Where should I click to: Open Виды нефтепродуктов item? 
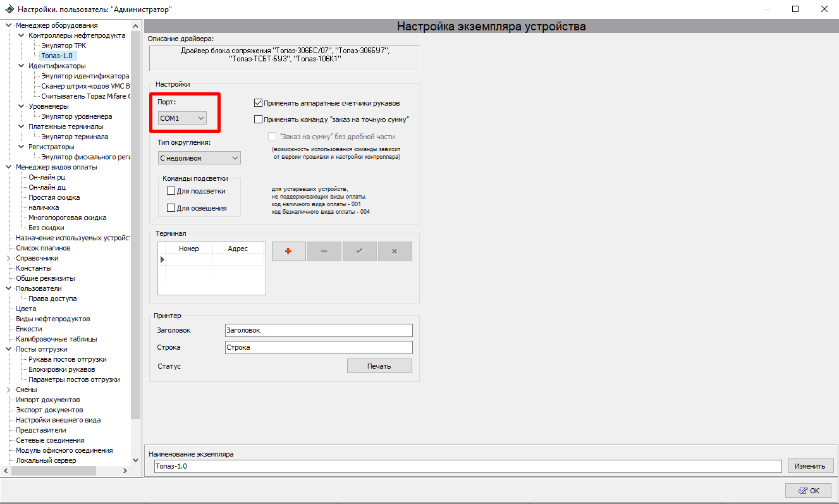click(53, 319)
